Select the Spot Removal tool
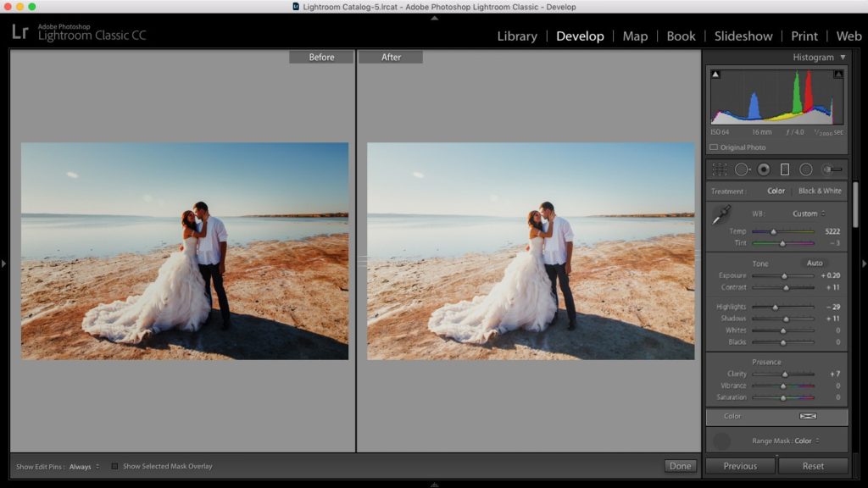Screen dimensions: 868x488 [742, 169]
